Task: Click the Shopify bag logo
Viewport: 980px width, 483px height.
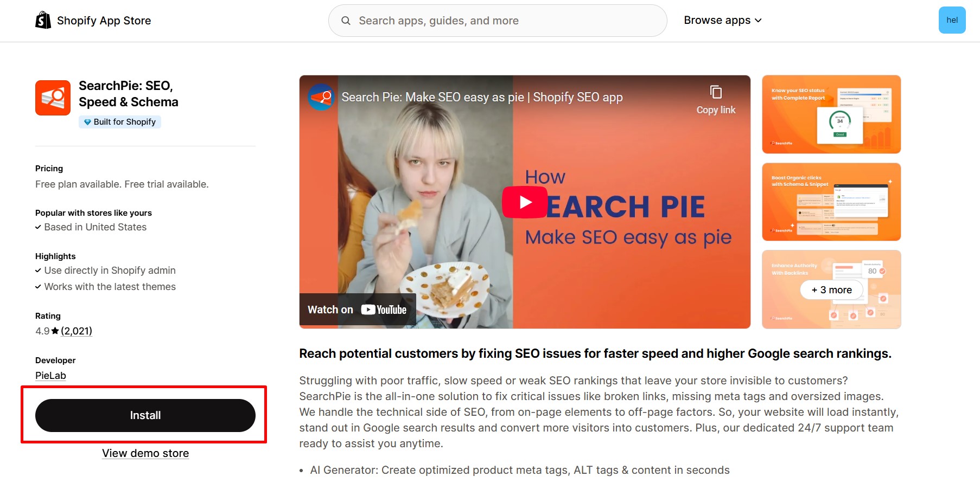Action: coord(43,20)
